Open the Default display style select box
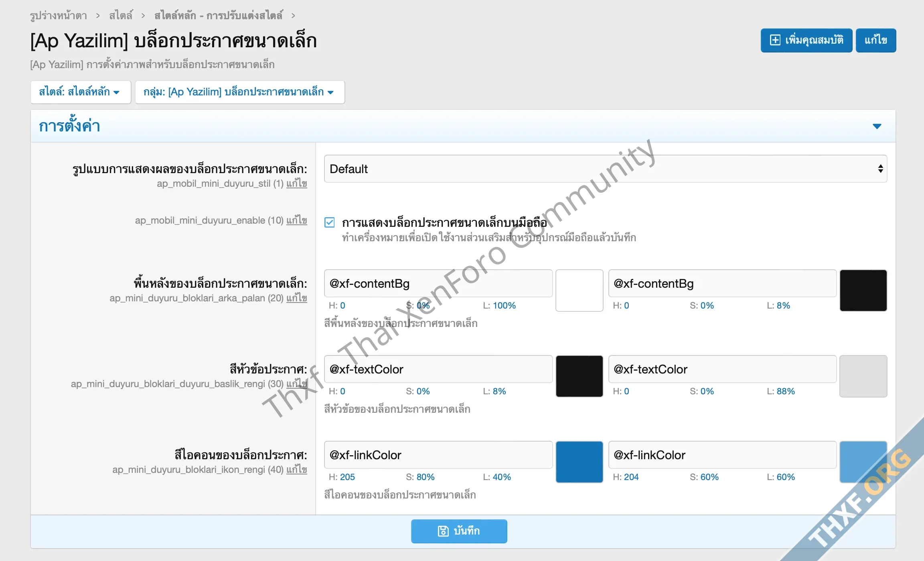Viewport: 924px width, 561px height. pyautogui.click(x=605, y=169)
